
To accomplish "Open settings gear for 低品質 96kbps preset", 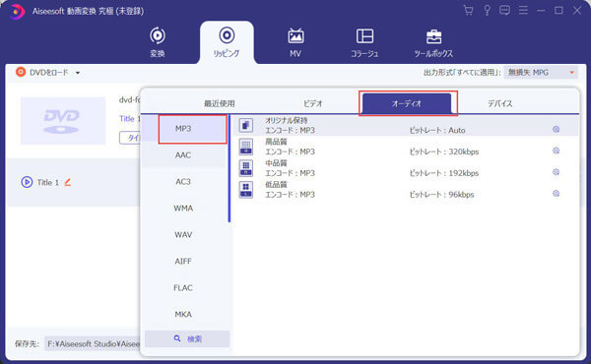I will (556, 194).
